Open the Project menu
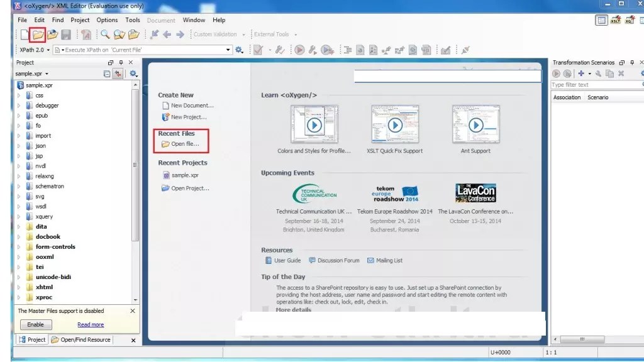644x362 pixels. tap(80, 19)
